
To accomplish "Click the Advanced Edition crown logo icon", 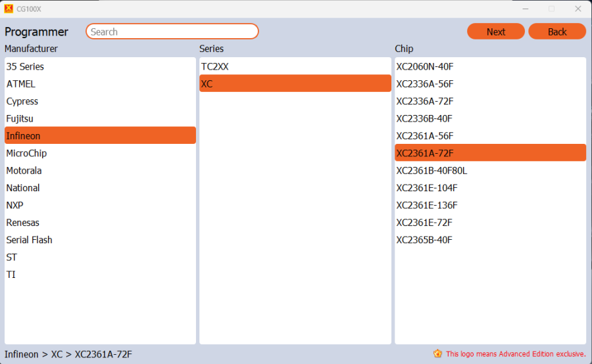I will (x=437, y=353).
